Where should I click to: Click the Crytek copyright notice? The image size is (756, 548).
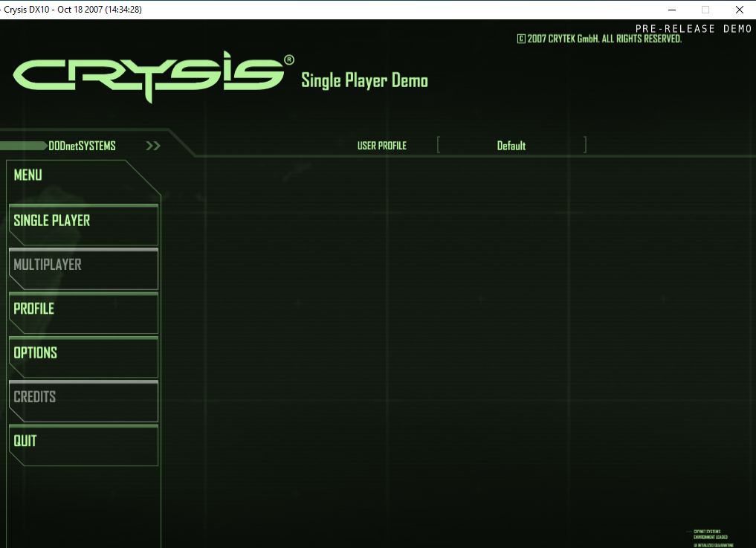(x=599, y=39)
